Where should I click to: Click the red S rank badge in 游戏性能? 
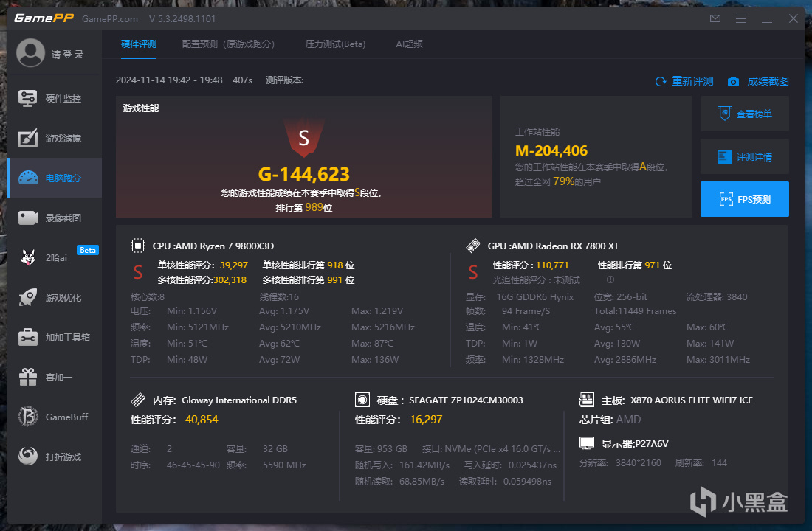pyautogui.click(x=304, y=138)
